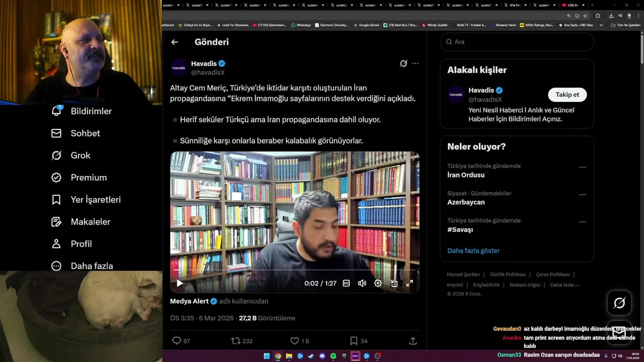644x362 pixels.
Task: Open Hizmet Şartları link
Action: (463, 275)
